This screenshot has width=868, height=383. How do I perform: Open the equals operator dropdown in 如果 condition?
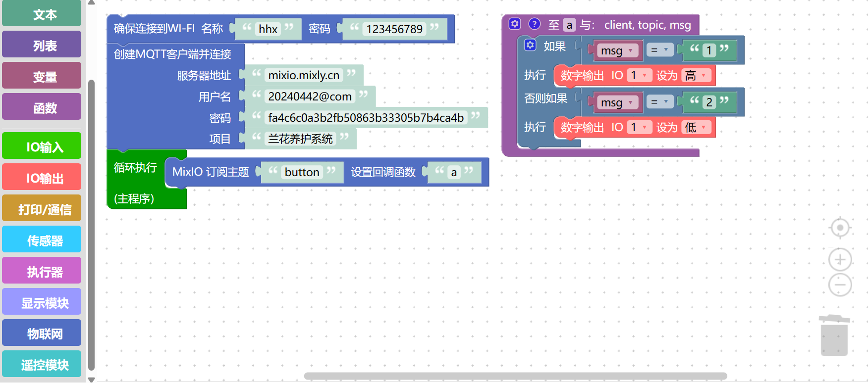coord(660,50)
